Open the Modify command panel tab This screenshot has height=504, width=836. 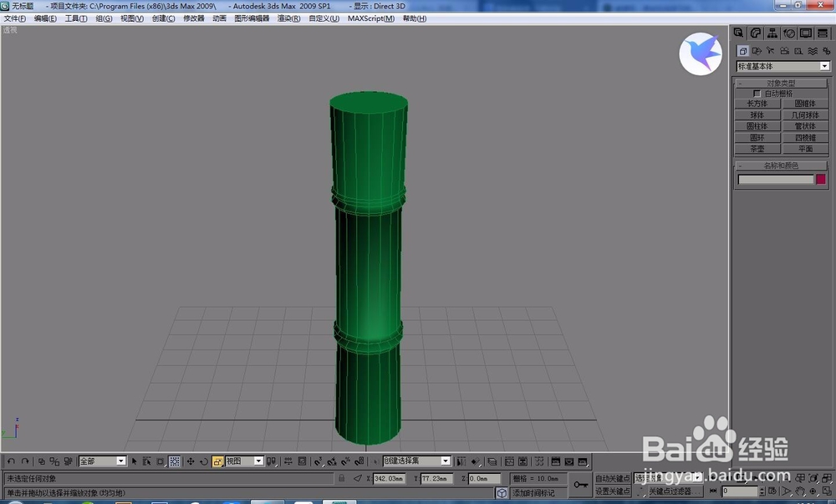[756, 33]
